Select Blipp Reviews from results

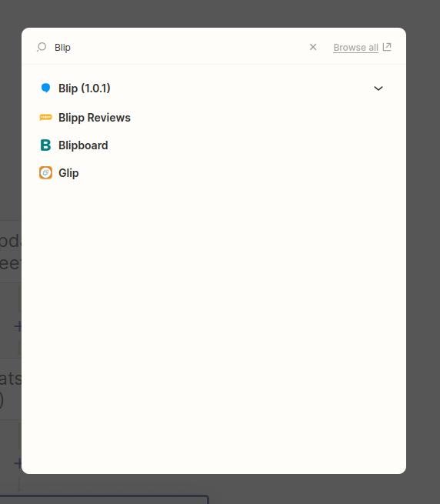95,118
